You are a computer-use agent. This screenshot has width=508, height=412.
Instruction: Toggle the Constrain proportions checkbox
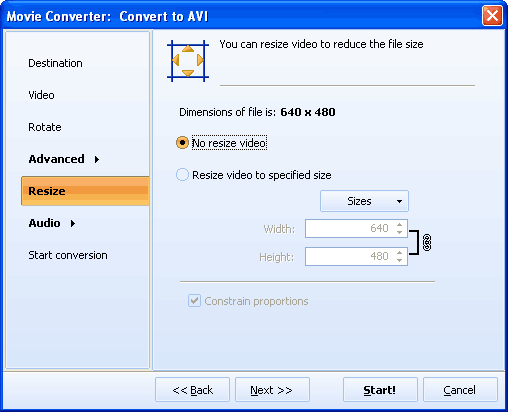tap(194, 301)
